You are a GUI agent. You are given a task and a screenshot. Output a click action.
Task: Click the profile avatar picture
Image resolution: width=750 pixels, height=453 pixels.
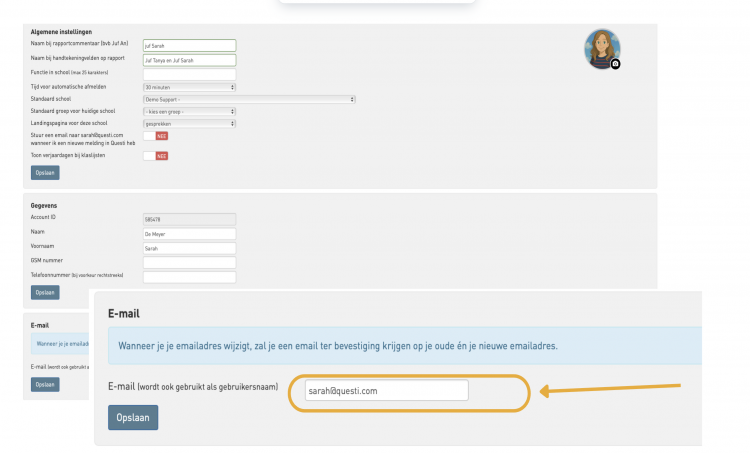click(x=601, y=48)
